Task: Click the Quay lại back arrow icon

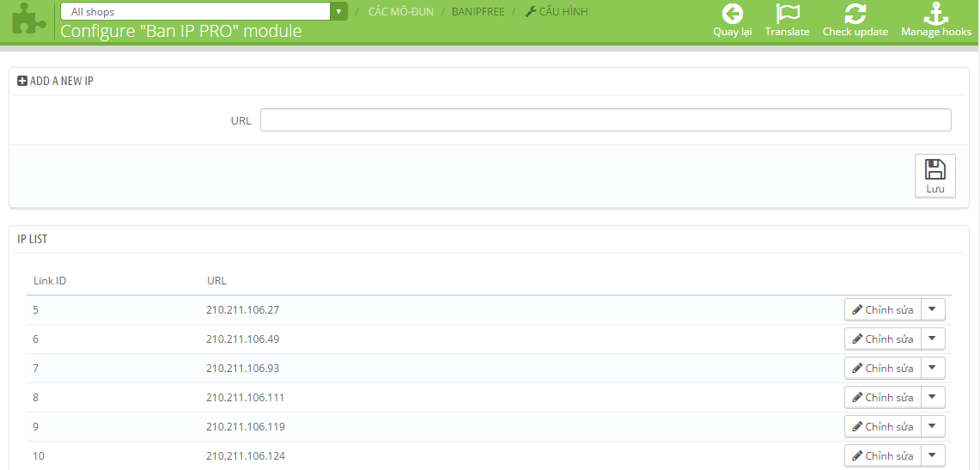Action: (x=732, y=14)
